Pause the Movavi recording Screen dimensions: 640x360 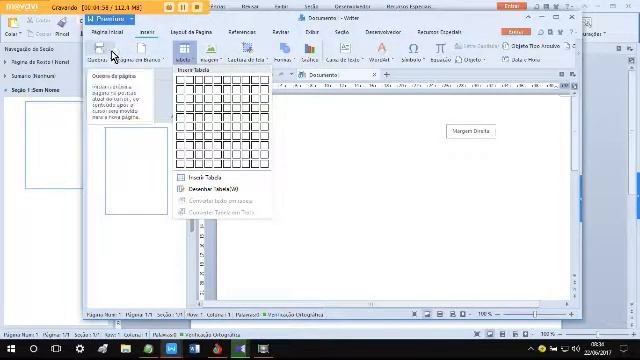click(x=183, y=7)
